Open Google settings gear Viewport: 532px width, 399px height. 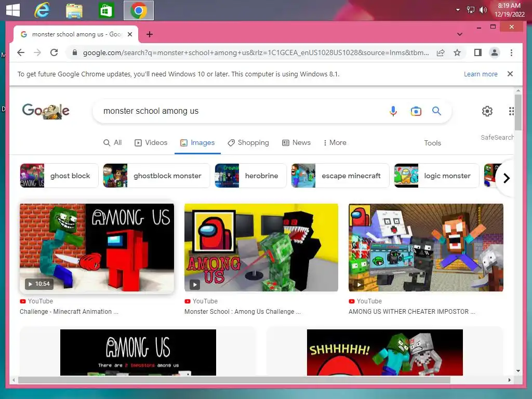click(x=487, y=111)
